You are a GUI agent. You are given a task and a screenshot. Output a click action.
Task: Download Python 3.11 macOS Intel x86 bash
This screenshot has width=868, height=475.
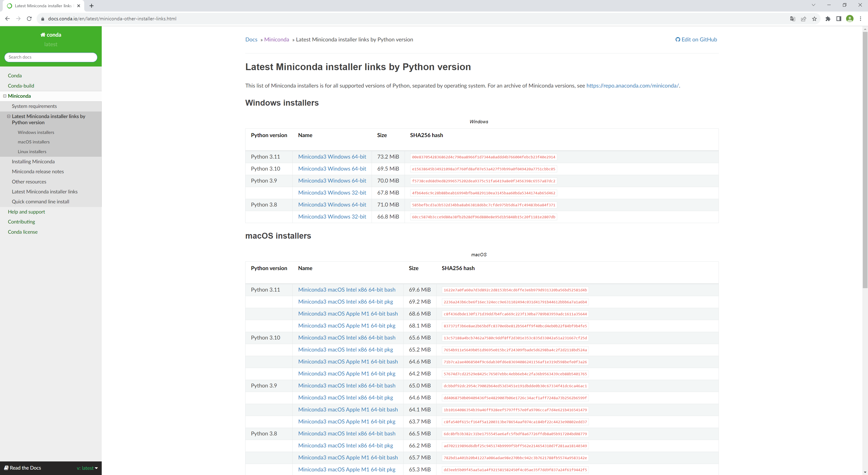[347, 290]
